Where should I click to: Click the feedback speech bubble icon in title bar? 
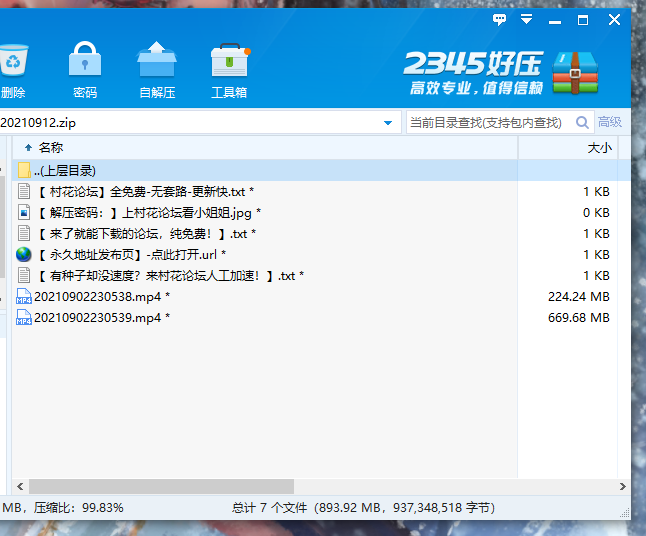click(500, 20)
